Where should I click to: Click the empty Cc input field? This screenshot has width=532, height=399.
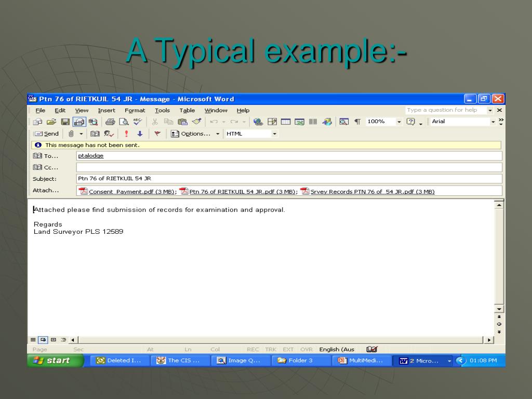pyautogui.click(x=289, y=167)
